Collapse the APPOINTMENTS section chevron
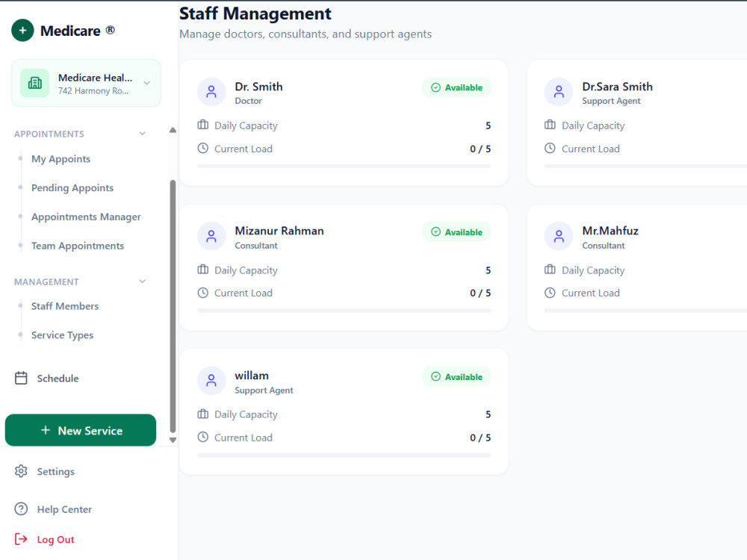The width and height of the screenshot is (747, 560). coord(142,134)
